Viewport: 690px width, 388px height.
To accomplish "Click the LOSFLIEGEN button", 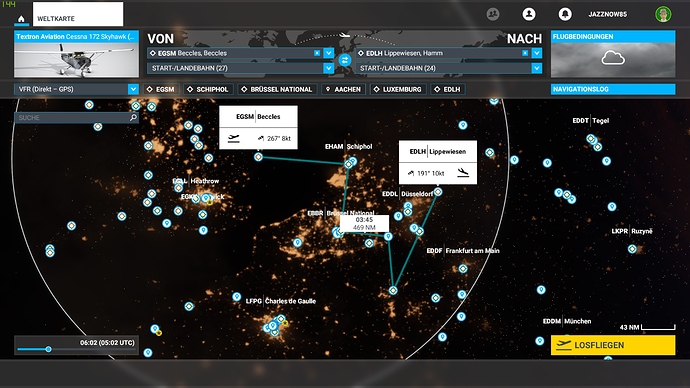I will pyautogui.click(x=613, y=345).
